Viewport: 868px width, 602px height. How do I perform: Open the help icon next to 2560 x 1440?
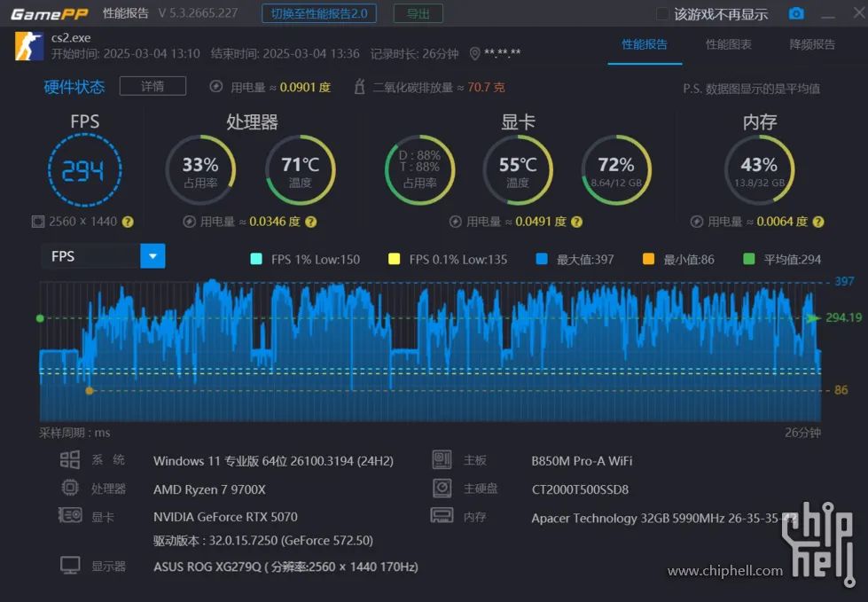pos(128,222)
